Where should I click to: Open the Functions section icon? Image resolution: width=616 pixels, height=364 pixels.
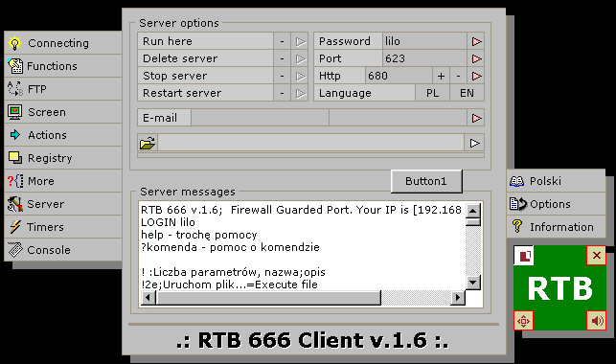pyautogui.click(x=15, y=66)
